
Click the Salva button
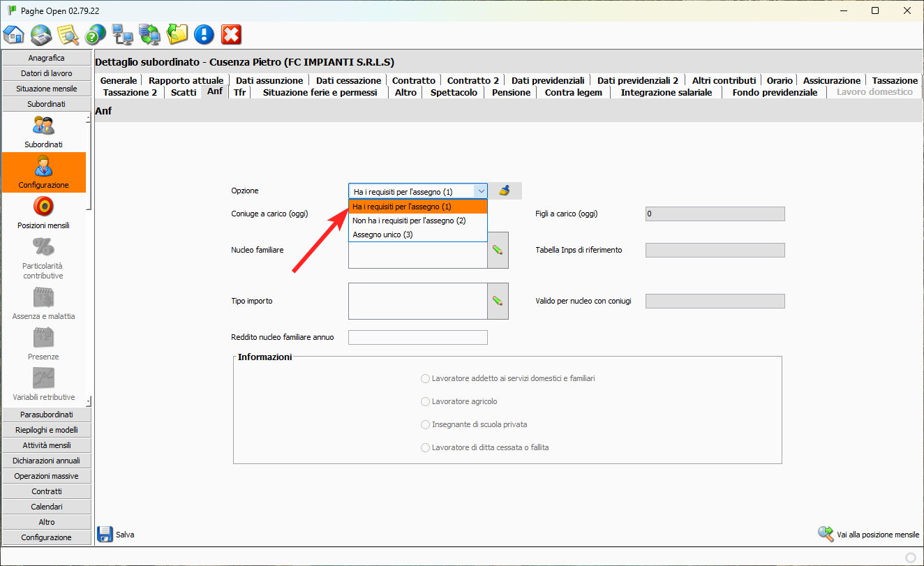[116, 535]
